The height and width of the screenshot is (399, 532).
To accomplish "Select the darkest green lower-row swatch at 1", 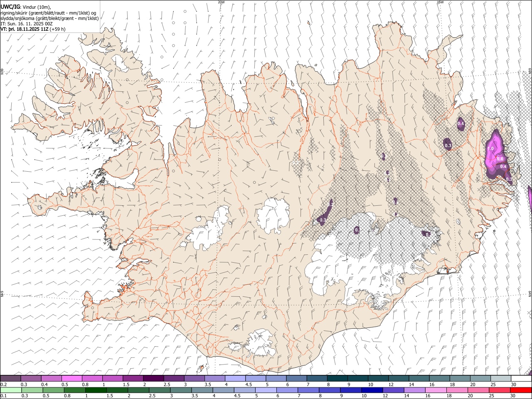I will 96,390.
